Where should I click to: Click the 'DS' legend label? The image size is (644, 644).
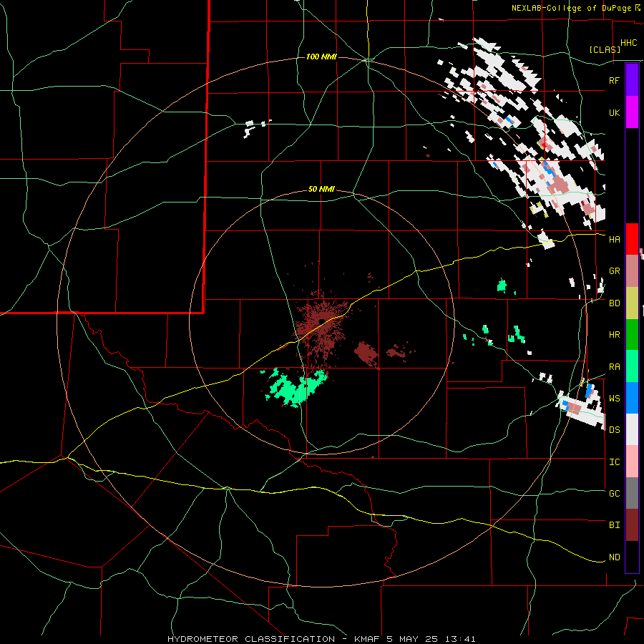[614, 430]
